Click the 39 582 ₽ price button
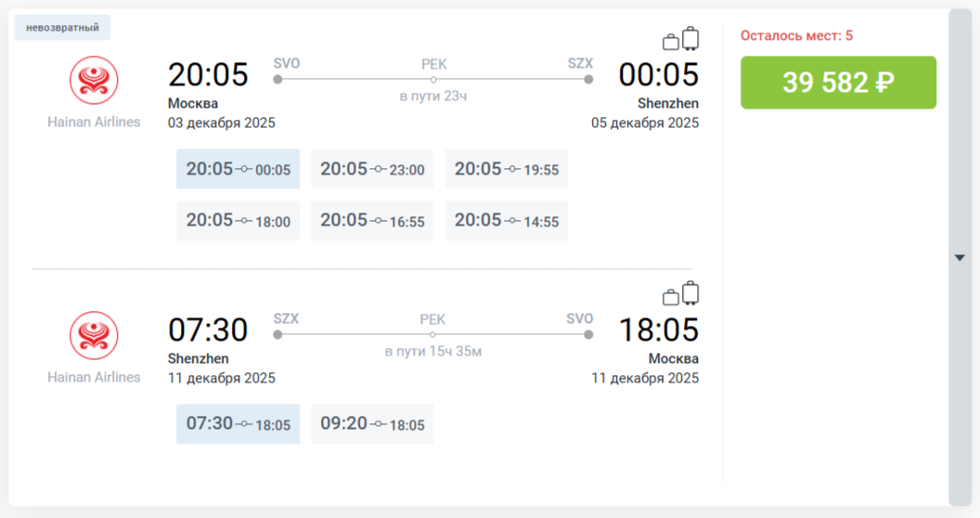980x518 pixels. [x=838, y=83]
